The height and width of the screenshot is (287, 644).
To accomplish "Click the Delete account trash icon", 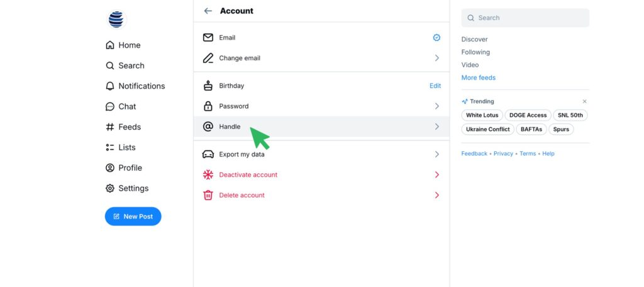I will tap(208, 195).
